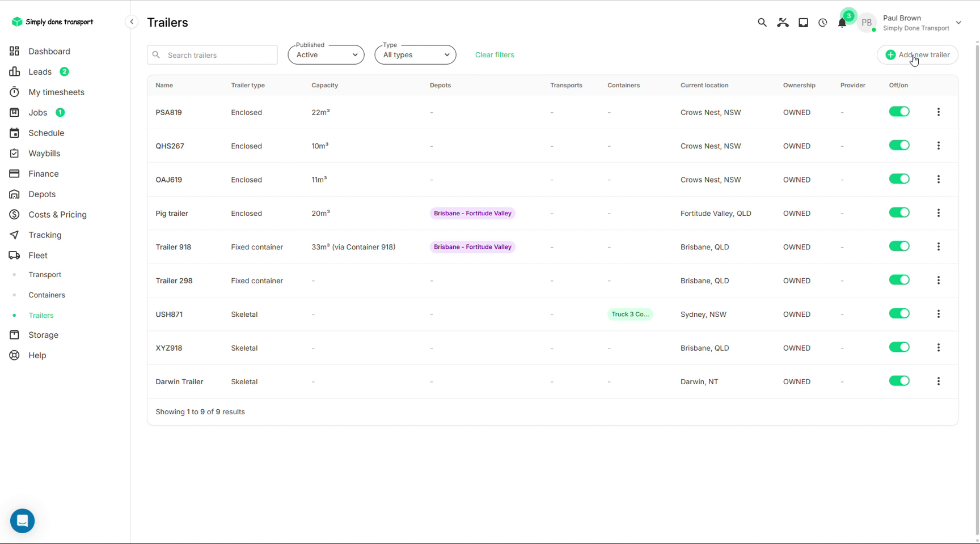Image resolution: width=980 pixels, height=544 pixels.
Task: Toggle the OAJ619 trailer off
Action: click(x=899, y=179)
